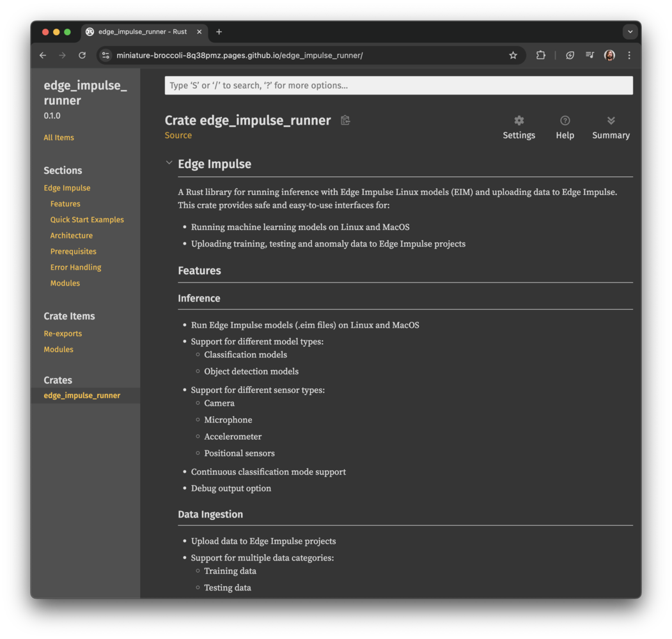This screenshot has width=672, height=639.
Task: Click the Data Ingestion subheading
Action: pos(210,514)
